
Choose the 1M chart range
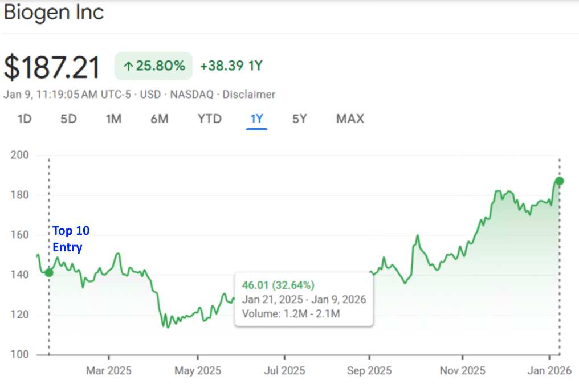[113, 119]
